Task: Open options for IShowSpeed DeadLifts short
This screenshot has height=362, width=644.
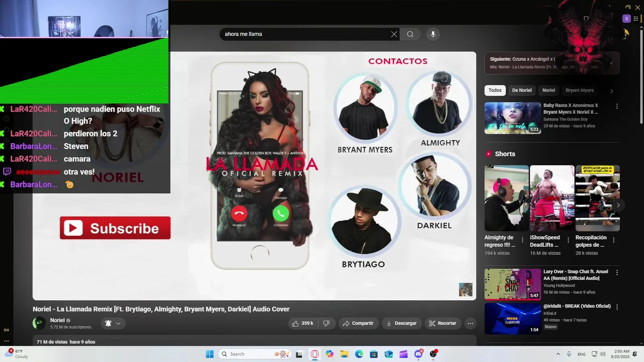Action: click(x=568, y=240)
